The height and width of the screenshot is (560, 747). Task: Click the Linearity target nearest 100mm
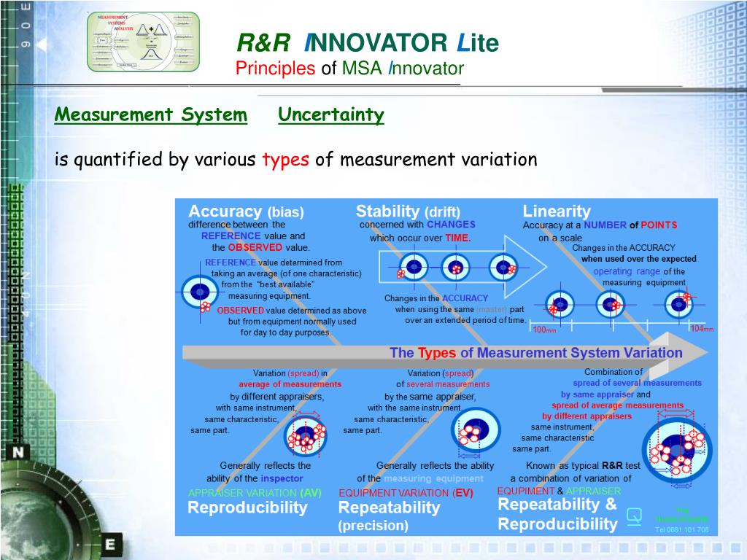click(x=560, y=304)
